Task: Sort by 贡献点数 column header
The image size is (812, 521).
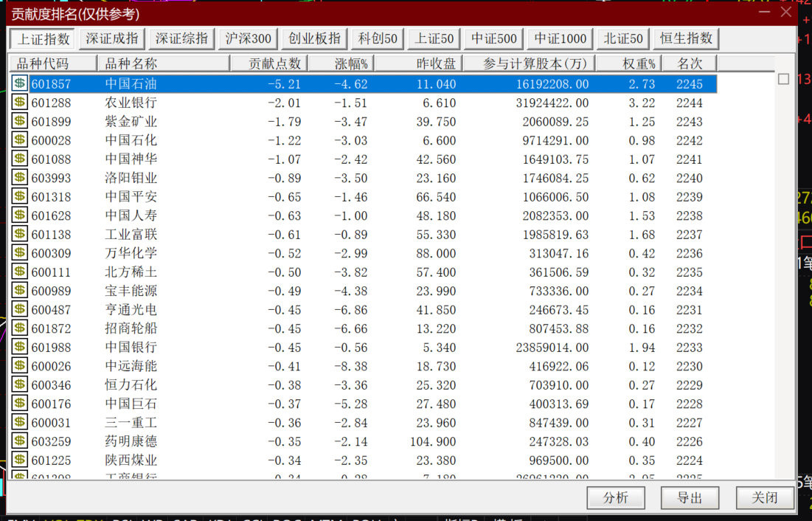Action: 268,63
